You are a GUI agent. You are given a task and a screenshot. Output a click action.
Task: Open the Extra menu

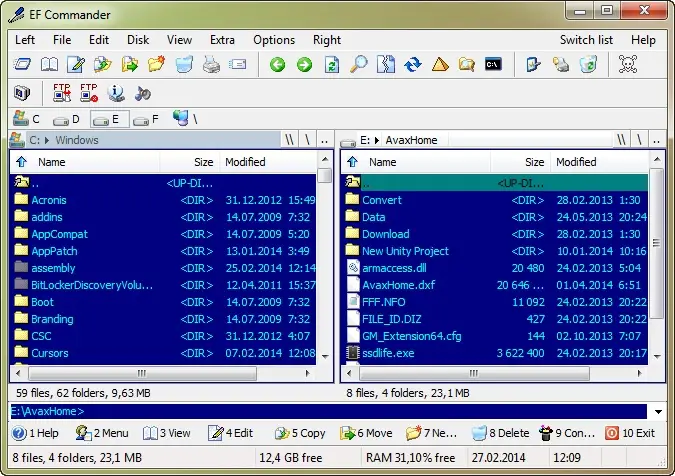click(x=222, y=40)
